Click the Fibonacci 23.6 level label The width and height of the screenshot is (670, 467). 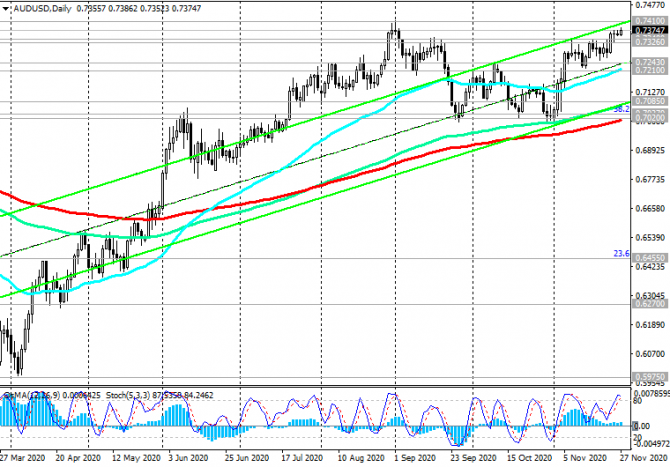[x=621, y=254]
